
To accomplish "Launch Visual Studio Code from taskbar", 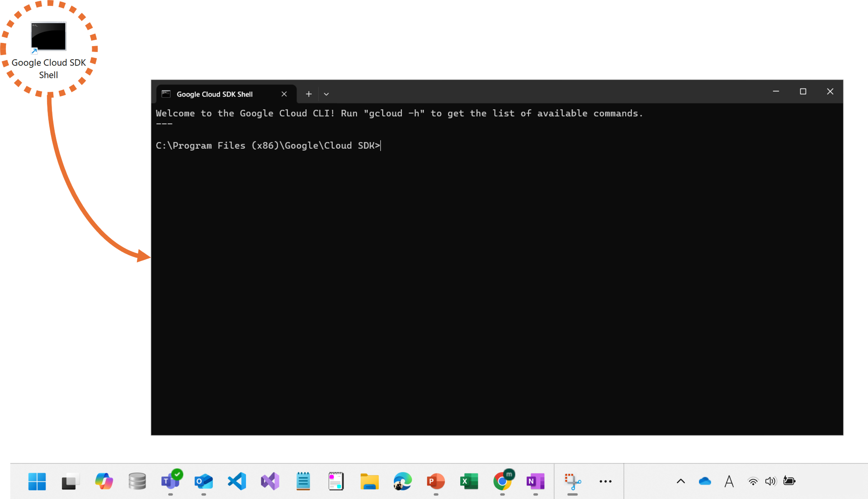I will [237, 481].
